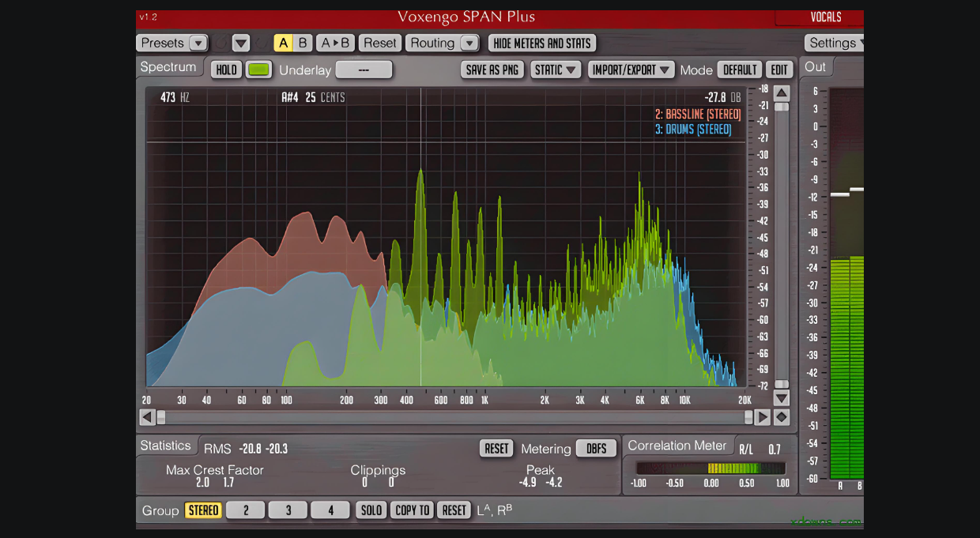Open the Import/Export menu
Image resolution: width=980 pixels, height=538 pixels.
pos(631,70)
